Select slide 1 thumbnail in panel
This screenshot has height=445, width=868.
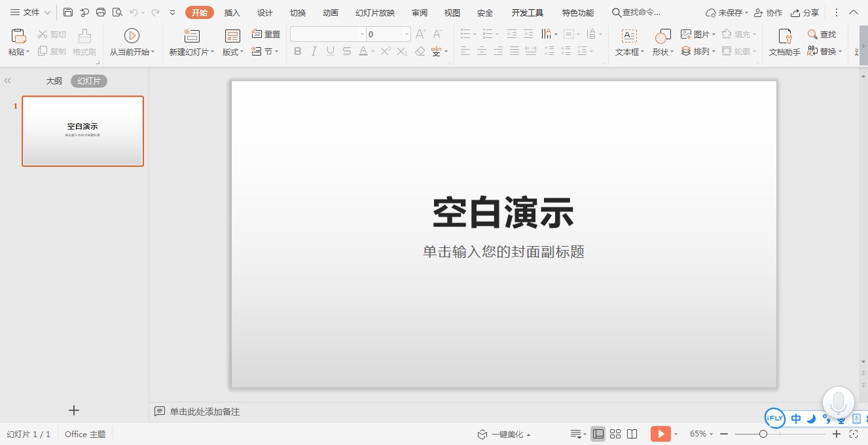point(82,131)
